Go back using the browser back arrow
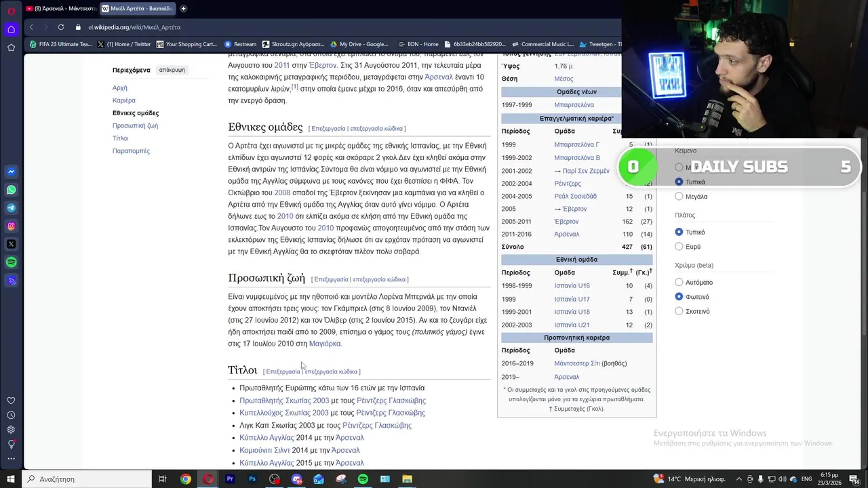This screenshot has height=488, width=868. click(31, 27)
